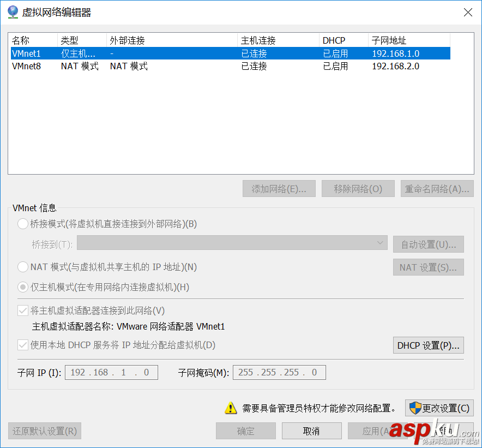Click into the 子网 IP field
This screenshot has height=448, width=482.
point(111,372)
